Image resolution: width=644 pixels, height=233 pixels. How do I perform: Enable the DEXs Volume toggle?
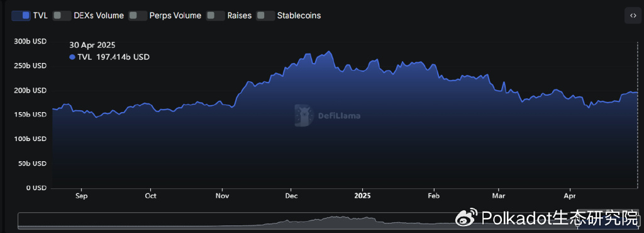pyautogui.click(x=62, y=16)
